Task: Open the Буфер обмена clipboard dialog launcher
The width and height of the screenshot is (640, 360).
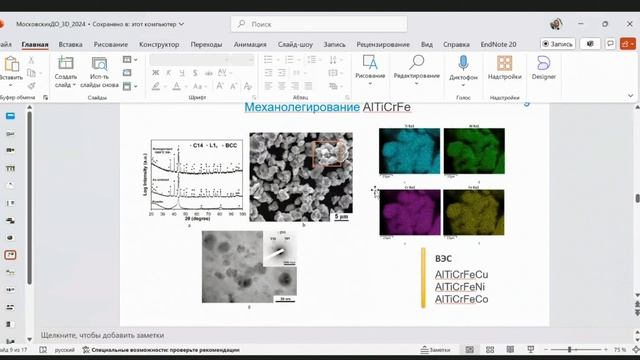Action: [x=45, y=98]
